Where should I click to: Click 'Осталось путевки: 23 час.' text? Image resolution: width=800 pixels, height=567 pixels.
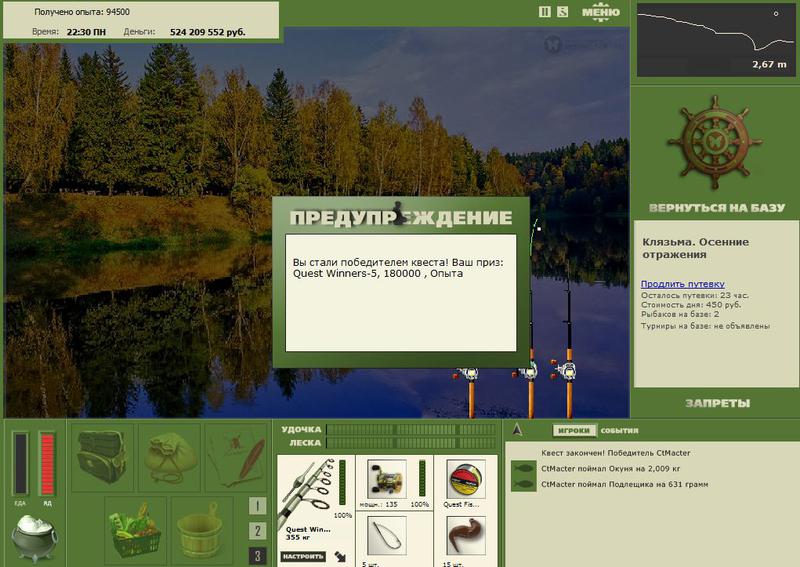click(x=695, y=295)
